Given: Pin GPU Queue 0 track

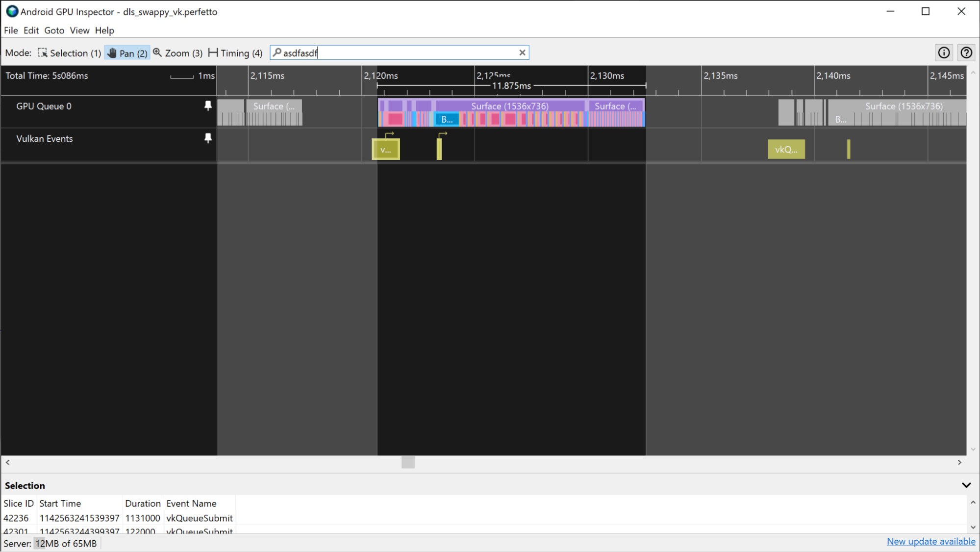Looking at the screenshot, I should point(208,106).
